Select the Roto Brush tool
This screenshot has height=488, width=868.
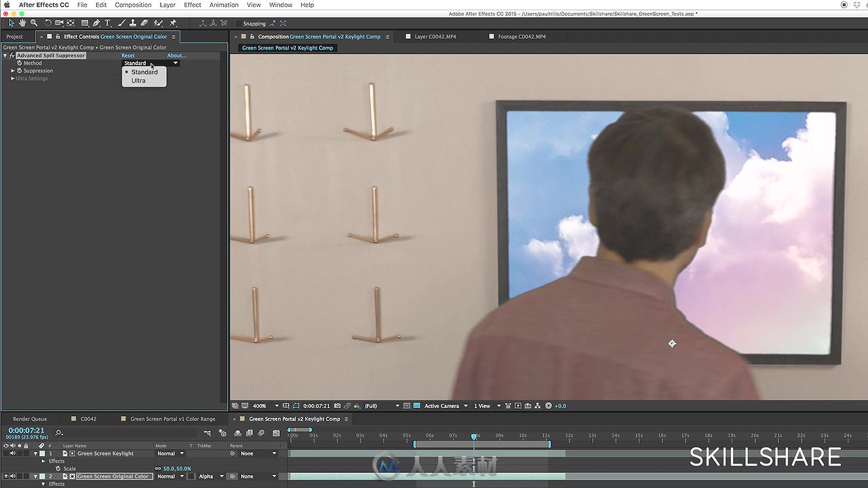click(158, 23)
